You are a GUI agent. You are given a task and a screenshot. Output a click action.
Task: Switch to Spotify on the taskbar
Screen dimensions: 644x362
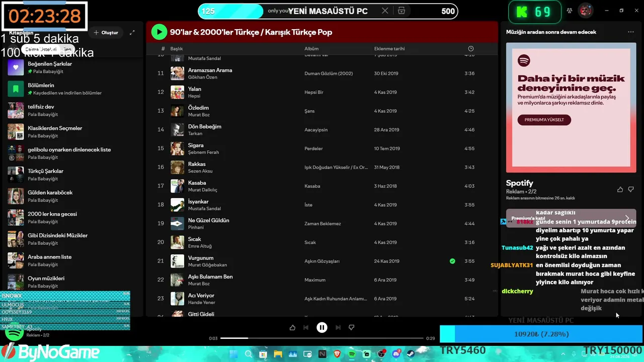pyautogui.click(x=352, y=354)
